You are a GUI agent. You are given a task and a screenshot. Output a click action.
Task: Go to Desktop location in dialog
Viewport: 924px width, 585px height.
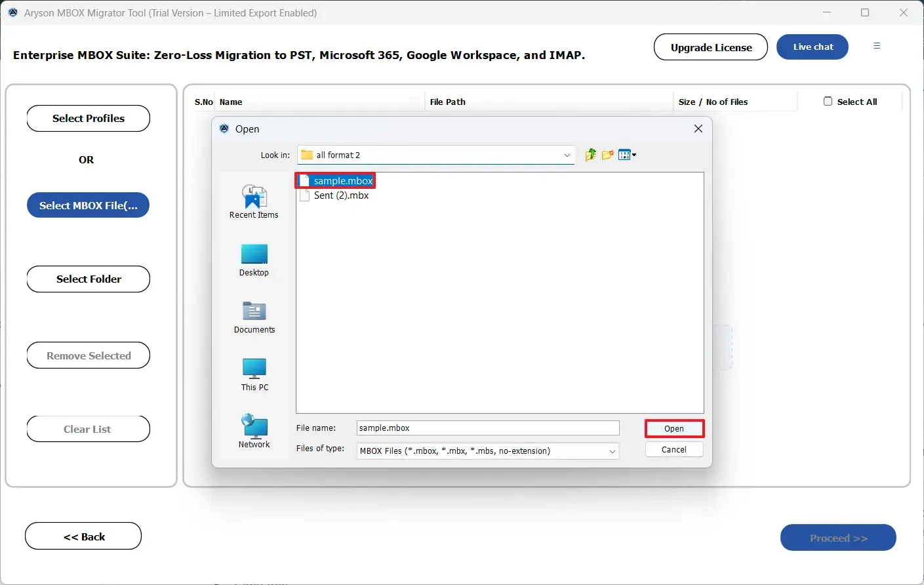click(254, 260)
